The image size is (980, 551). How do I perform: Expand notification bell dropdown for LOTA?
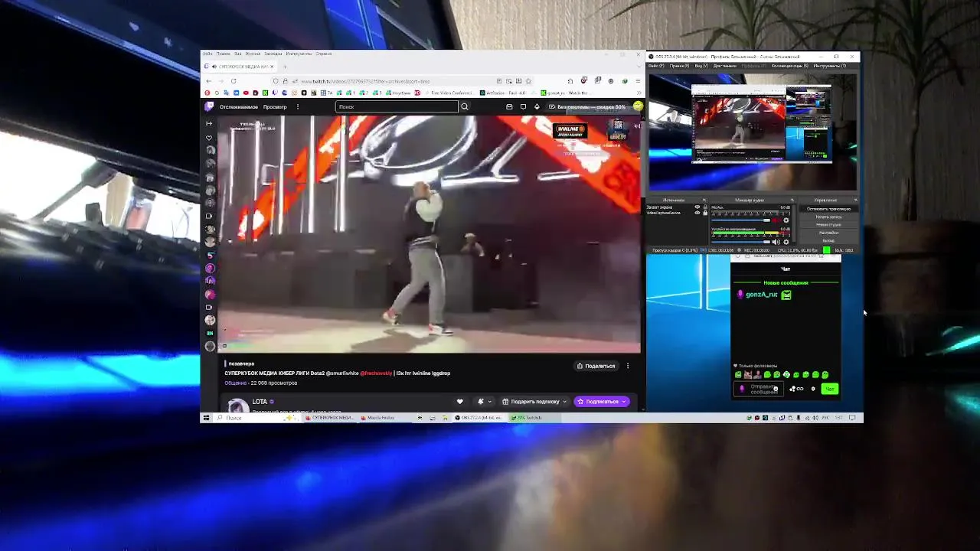point(490,401)
